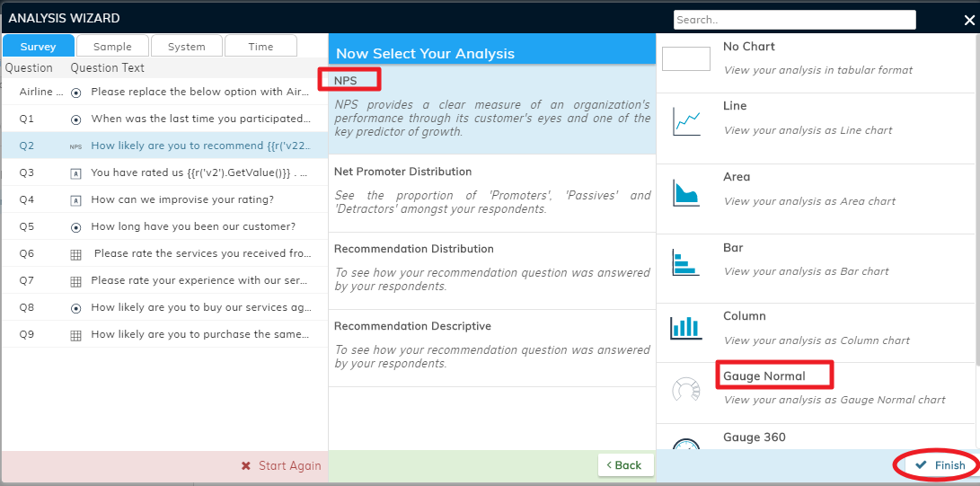Click Start Again to reset wizard
Screen dimensions: 980x486
(280, 465)
